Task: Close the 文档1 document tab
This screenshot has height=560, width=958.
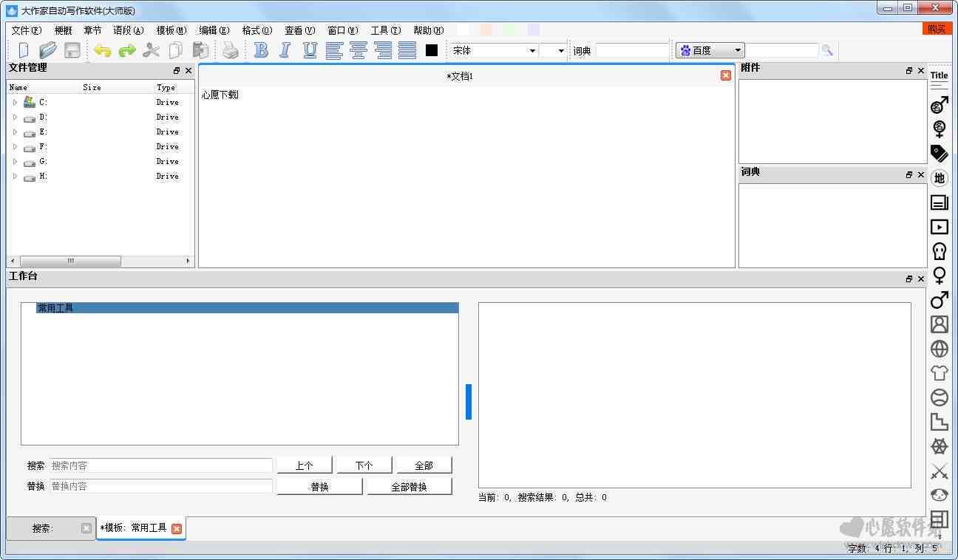Action: point(726,75)
